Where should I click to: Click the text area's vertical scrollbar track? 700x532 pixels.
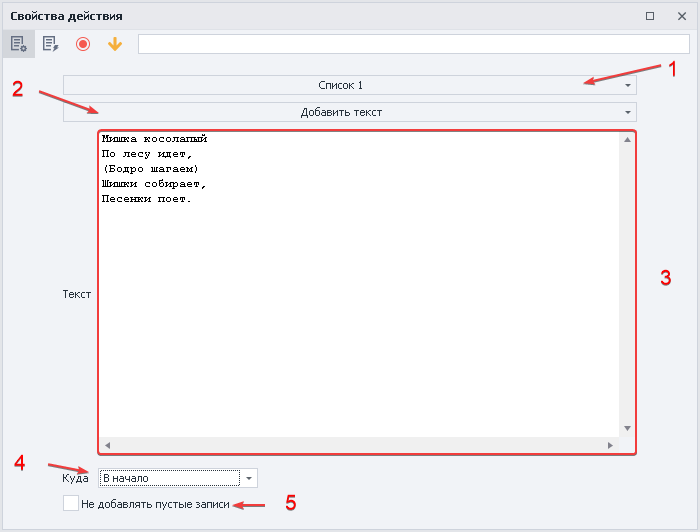pyautogui.click(x=627, y=300)
